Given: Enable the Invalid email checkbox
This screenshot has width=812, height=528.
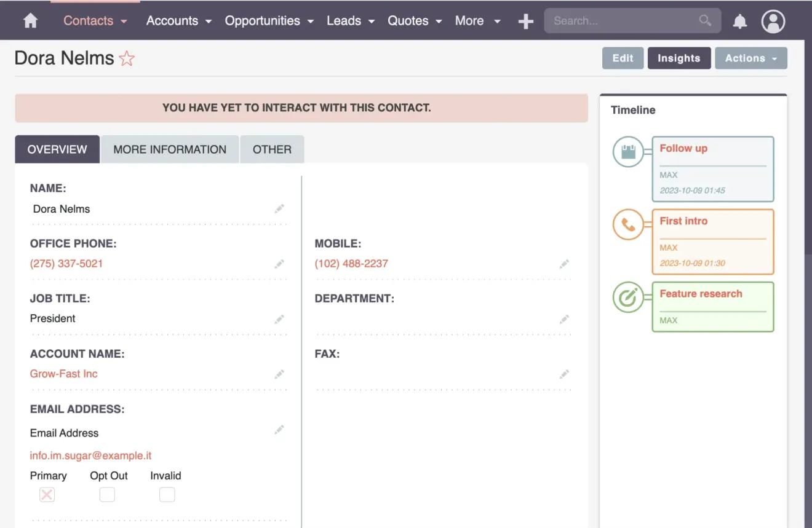Looking at the screenshot, I should [167, 494].
